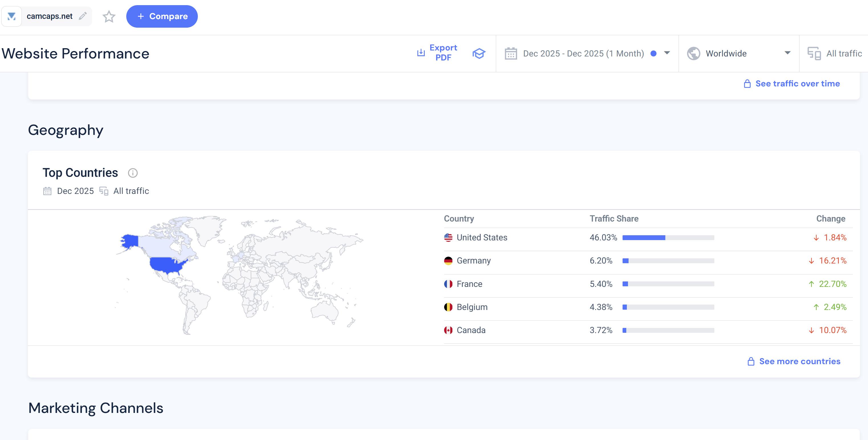Click the calendar icon in date selector
The height and width of the screenshot is (440, 868).
(511, 54)
